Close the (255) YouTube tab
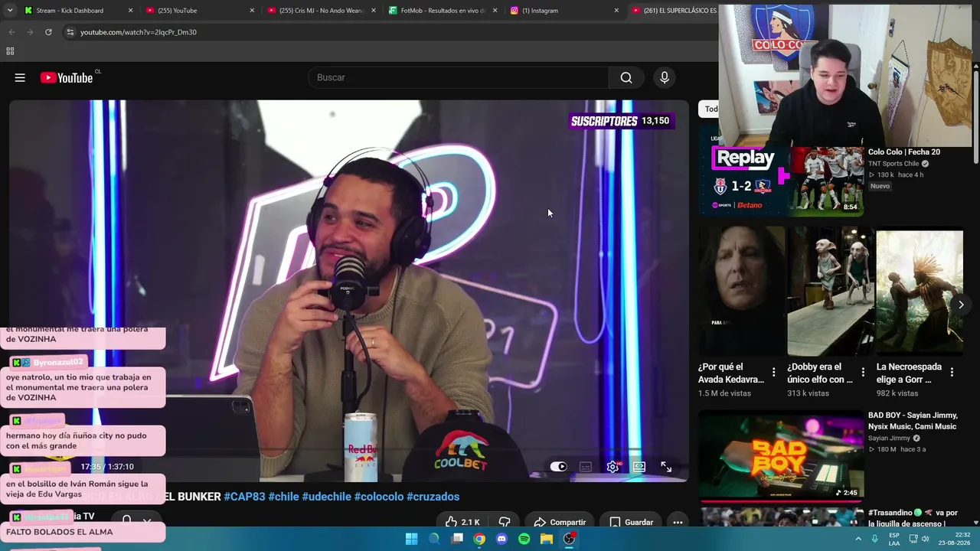980x551 pixels. 252,11
